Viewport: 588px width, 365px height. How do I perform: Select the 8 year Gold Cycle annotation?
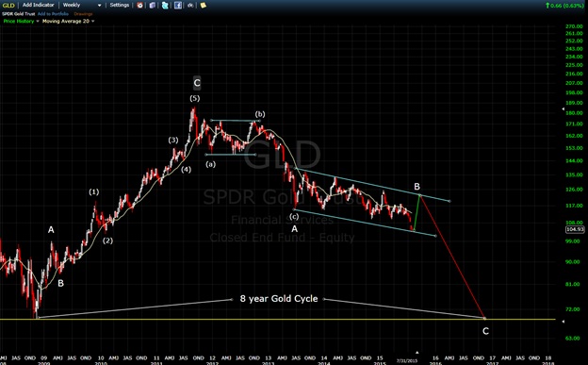pyautogui.click(x=279, y=299)
